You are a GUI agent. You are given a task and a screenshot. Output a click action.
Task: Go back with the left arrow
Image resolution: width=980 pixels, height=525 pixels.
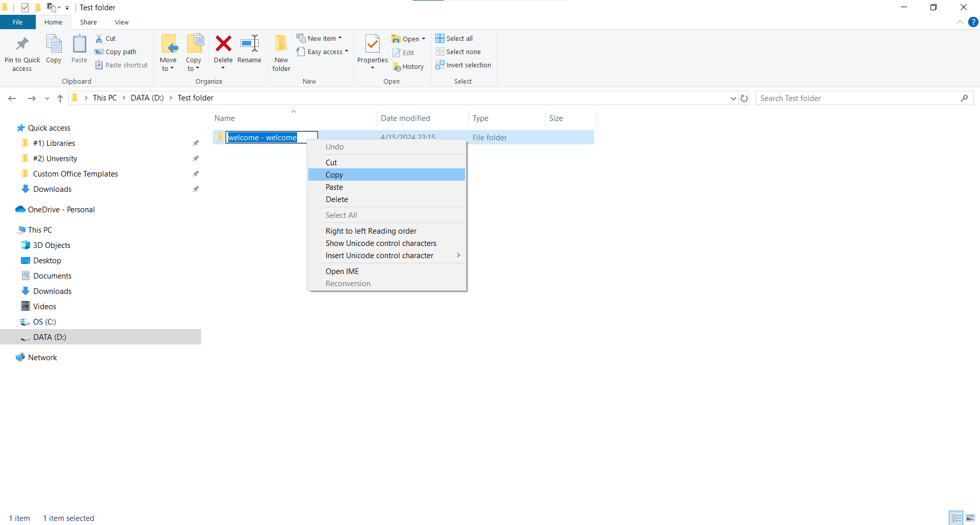click(x=12, y=98)
